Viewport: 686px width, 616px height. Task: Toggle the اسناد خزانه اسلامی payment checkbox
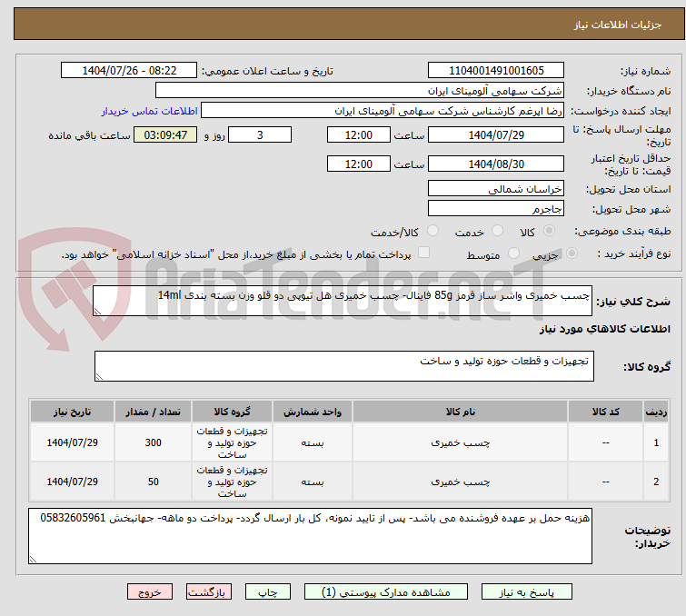(x=423, y=253)
